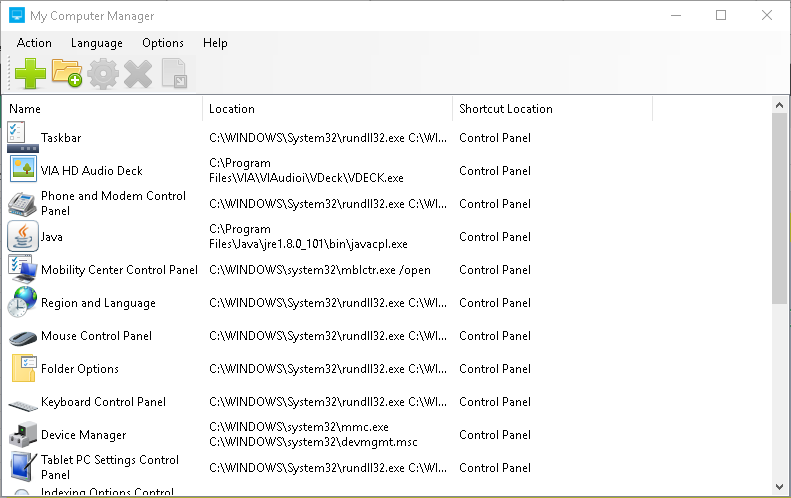Image resolution: width=791 pixels, height=498 pixels.
Task: Click the Phone and Modem telephone icon
Action: tap(22, 204)
